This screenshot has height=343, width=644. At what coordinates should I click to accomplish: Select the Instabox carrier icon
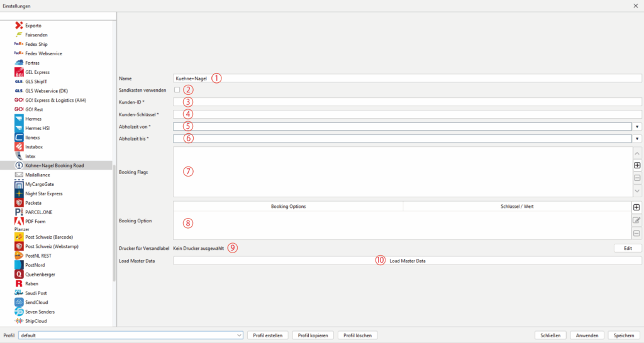(19, 147)
